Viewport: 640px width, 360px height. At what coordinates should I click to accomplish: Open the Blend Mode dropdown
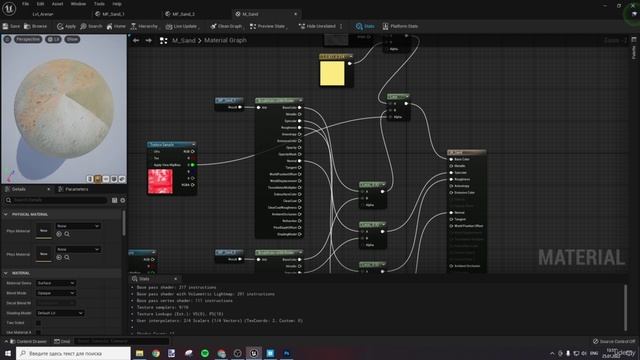(x=56, y=293)
